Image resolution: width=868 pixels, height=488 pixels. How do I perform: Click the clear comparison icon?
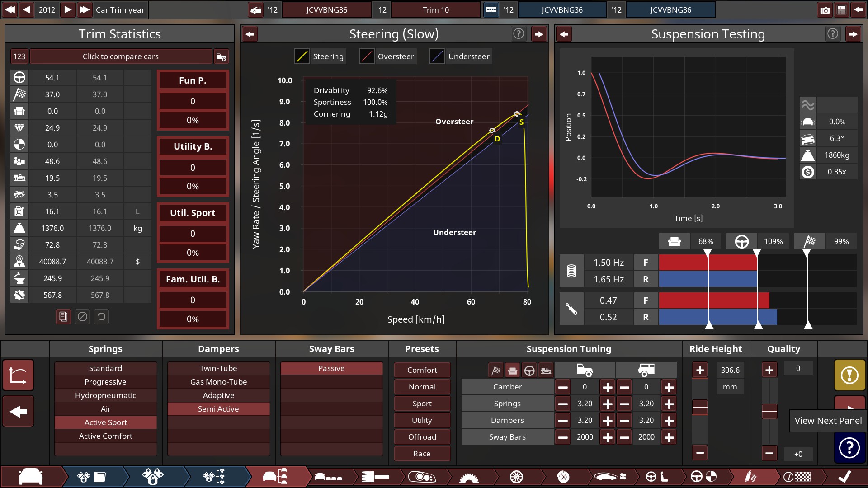click(x=82, y=317)
